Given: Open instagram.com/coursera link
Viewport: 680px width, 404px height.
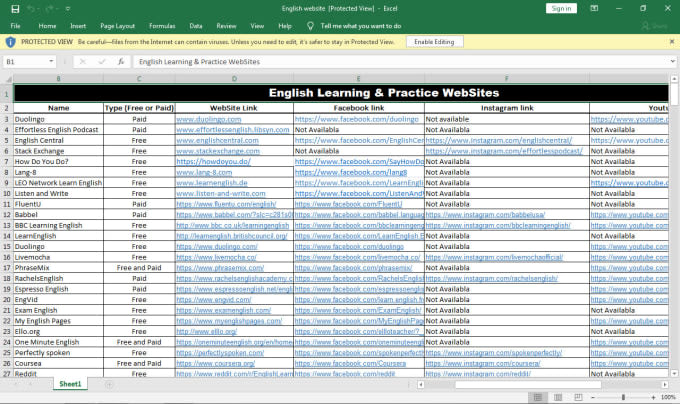Looking at the screenshot, I should click(483, 363).
